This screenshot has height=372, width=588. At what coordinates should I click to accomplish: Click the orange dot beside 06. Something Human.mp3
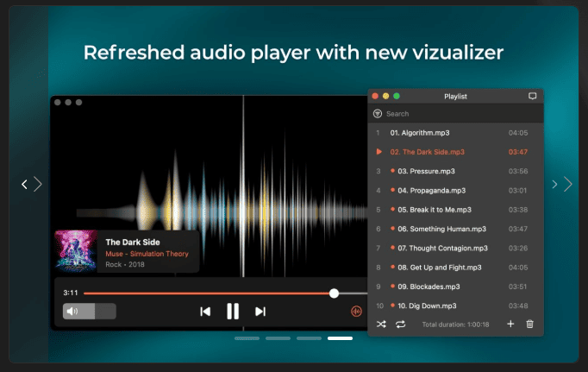pos(392,228)
